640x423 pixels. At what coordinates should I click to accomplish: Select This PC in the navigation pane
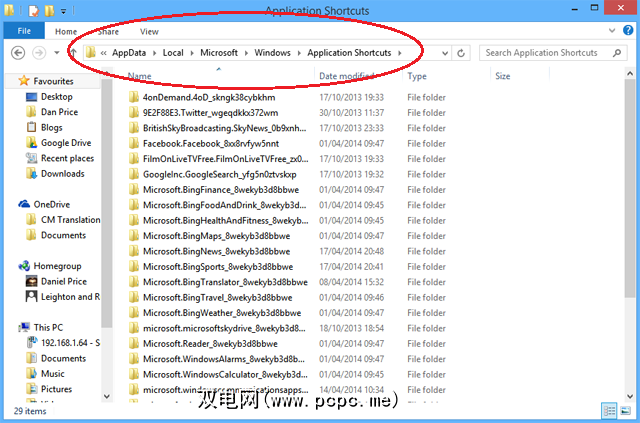coord(48,327)
